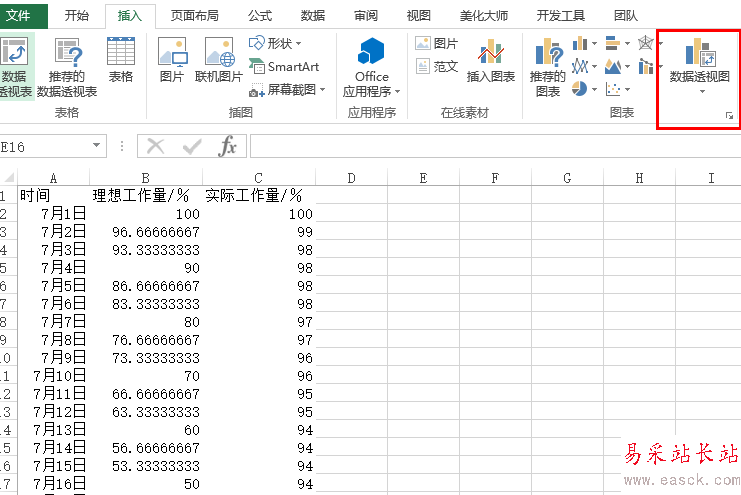Select the scatter chart icon
Image resolution: width=741 pixels, height=495 pixels.
[612, 89]
